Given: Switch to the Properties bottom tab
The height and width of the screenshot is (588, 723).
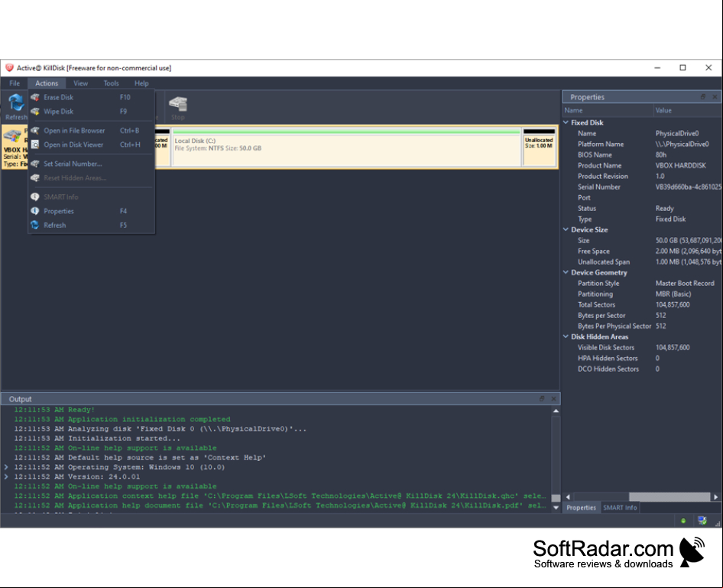Looking at the screenshot, I should point(581,508).
